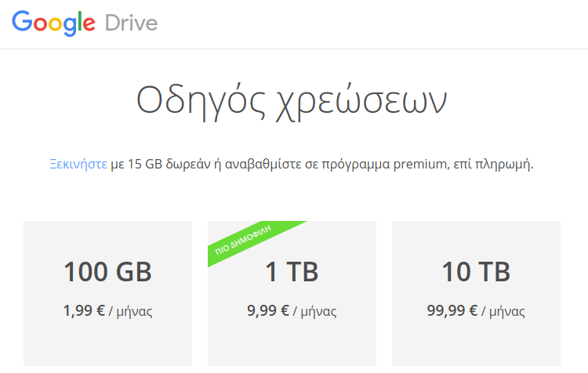
Task: Click the 1,99 € / μήνας price
Action: pos(107,311)
